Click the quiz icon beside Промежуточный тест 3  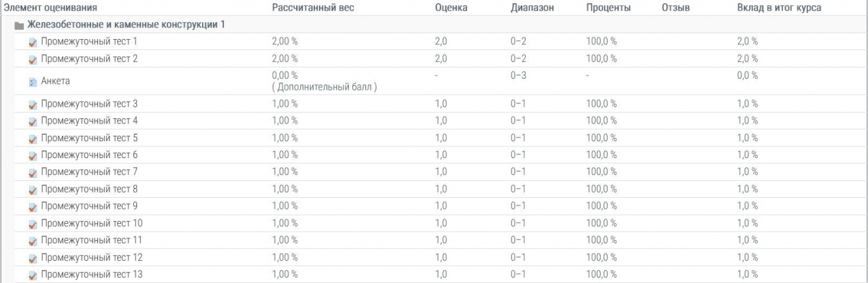[33, 104]
